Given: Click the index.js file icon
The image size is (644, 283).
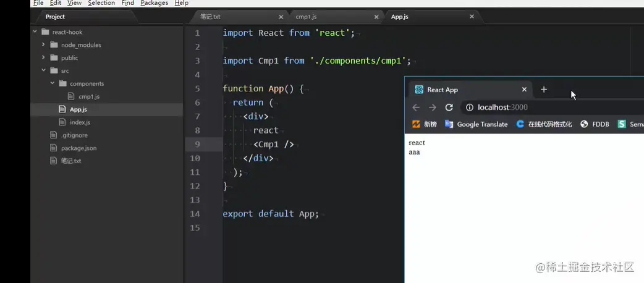Looking at the screenshot, I should tap(62, 122).
